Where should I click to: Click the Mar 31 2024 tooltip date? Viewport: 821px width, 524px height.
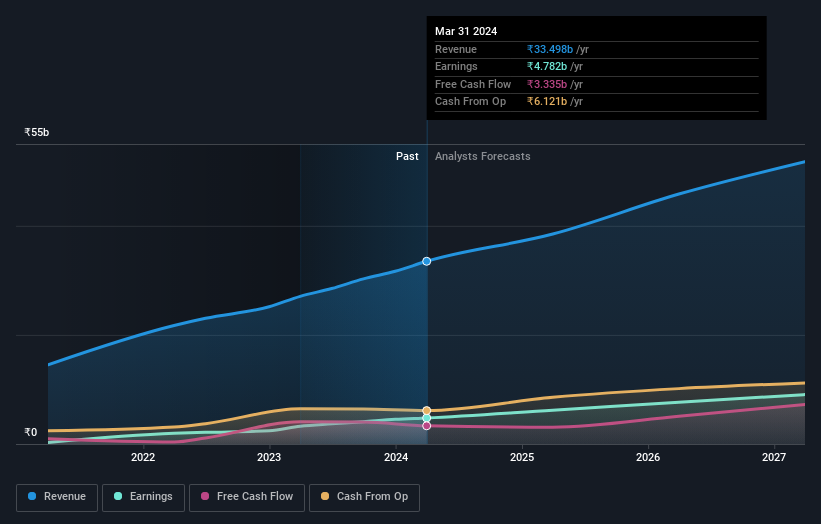tap(466, 31)
